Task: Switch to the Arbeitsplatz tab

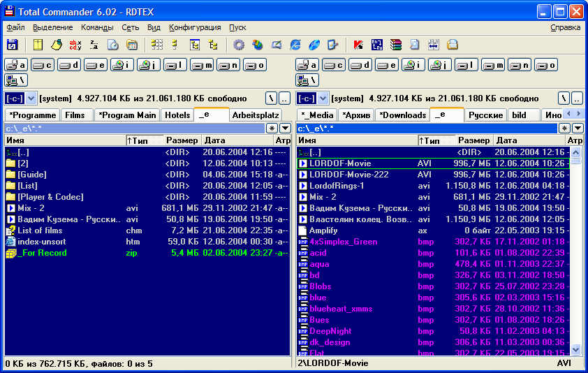Action: (256, 115)
